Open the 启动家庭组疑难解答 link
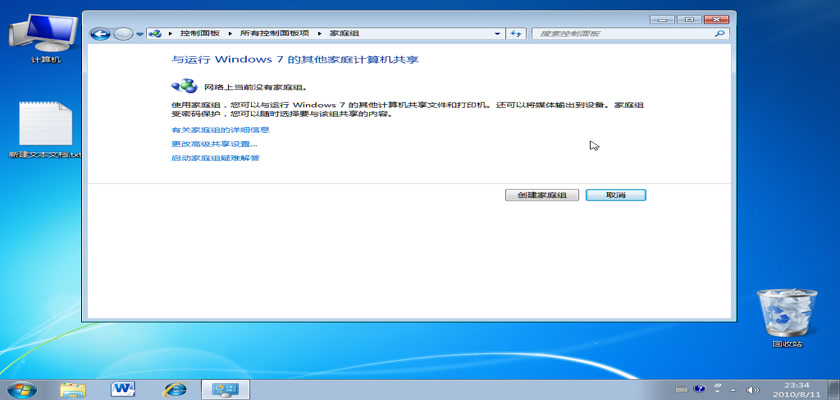The height and width of the screenshot is (400, 840). point(215,158)
